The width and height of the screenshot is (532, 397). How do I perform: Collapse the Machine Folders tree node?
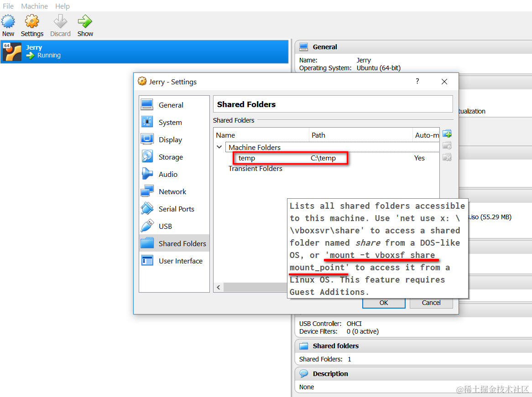tap(219, 147)
